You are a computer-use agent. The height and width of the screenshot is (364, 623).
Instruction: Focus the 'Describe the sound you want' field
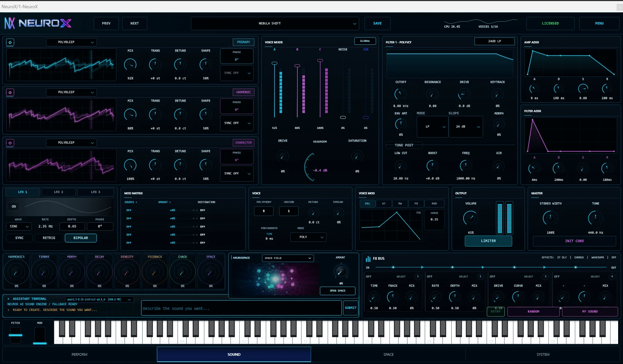click(x=242, y=308)
